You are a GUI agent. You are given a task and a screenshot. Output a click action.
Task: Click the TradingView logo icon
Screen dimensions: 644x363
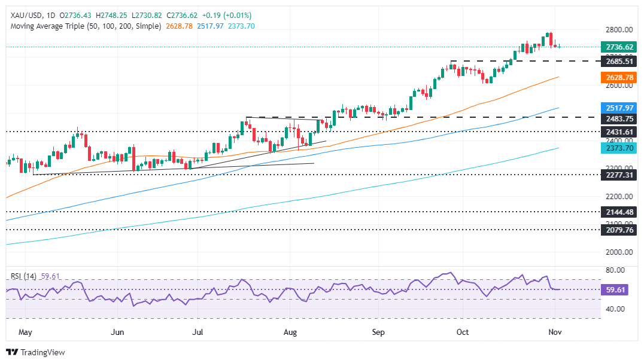click(x=12, y=352)
